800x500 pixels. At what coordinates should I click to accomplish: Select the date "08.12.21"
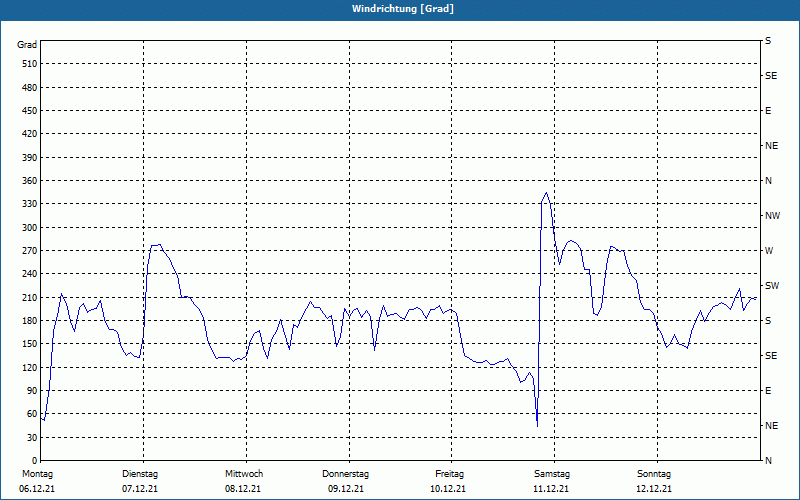[x=243, y=489]
